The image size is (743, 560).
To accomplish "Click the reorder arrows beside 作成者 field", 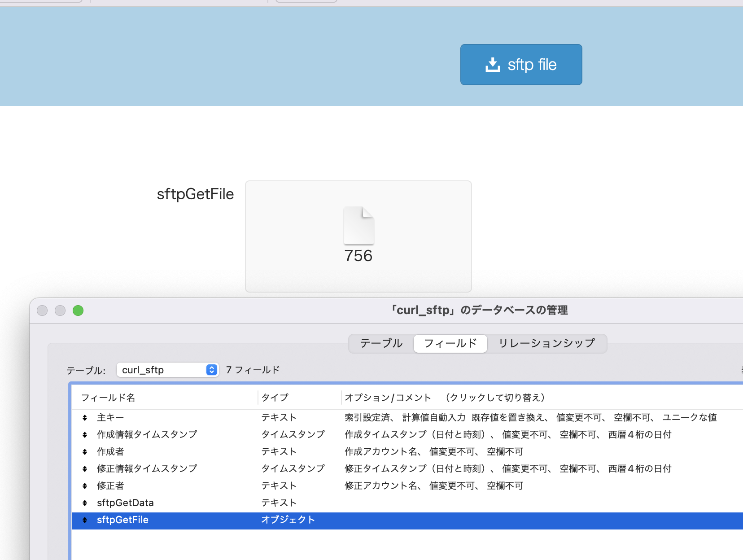I will pyautogui.click(x=85, y=451).
